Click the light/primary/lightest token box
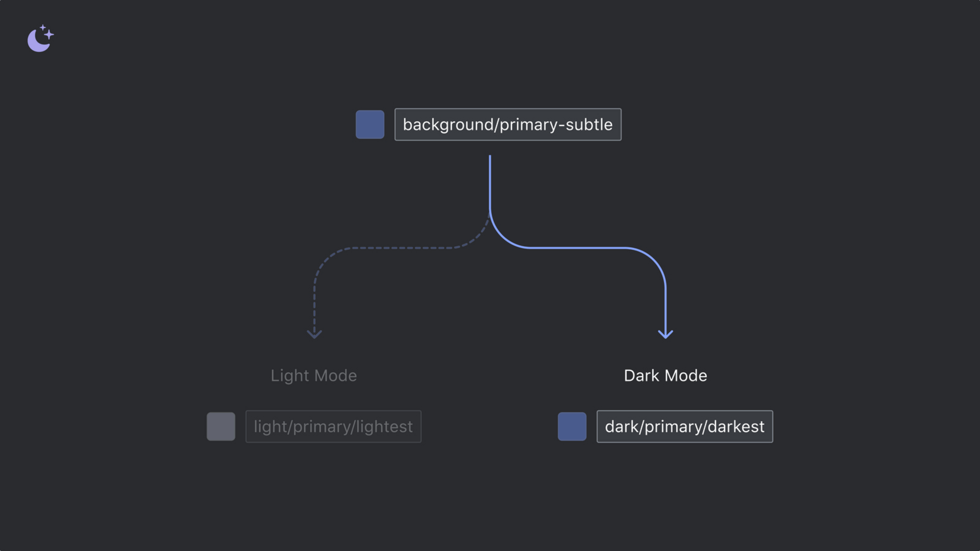The width and height of the screenshot is (980, 551). coord(333,427)
